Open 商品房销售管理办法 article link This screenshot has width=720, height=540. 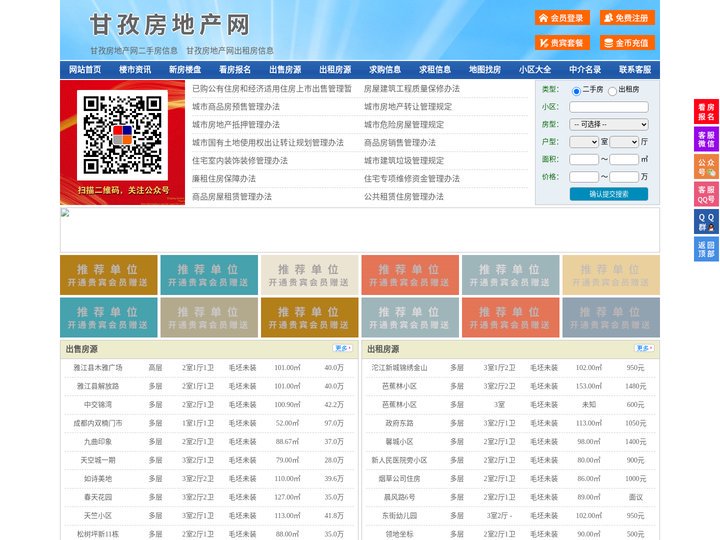point(400,142)
